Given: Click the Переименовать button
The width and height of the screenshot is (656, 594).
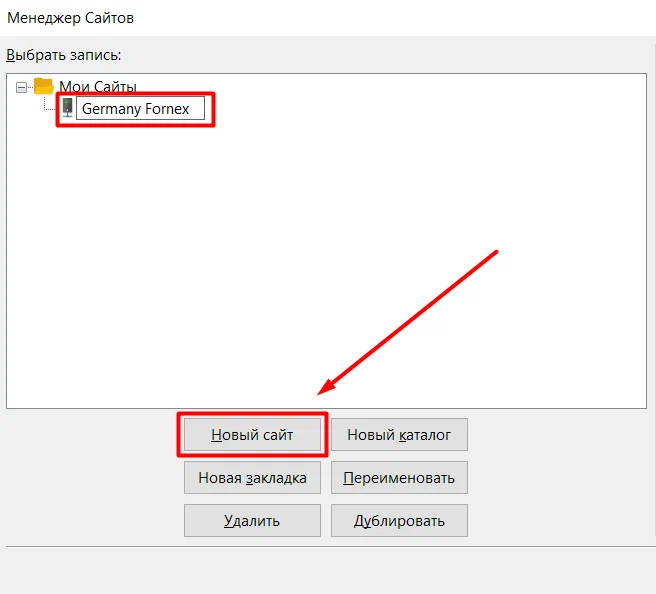Looking at the screenshot, I should click(x=399, y=478).
